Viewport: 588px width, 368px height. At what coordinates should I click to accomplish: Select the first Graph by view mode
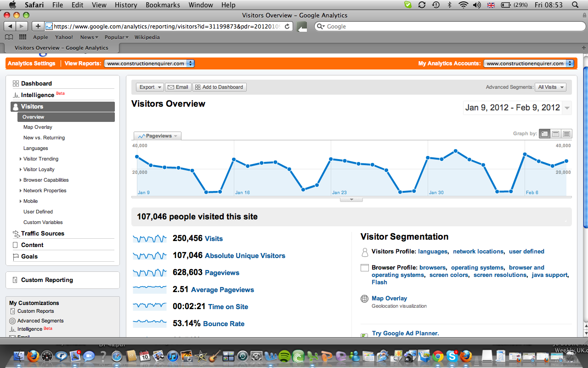[544, 134]
